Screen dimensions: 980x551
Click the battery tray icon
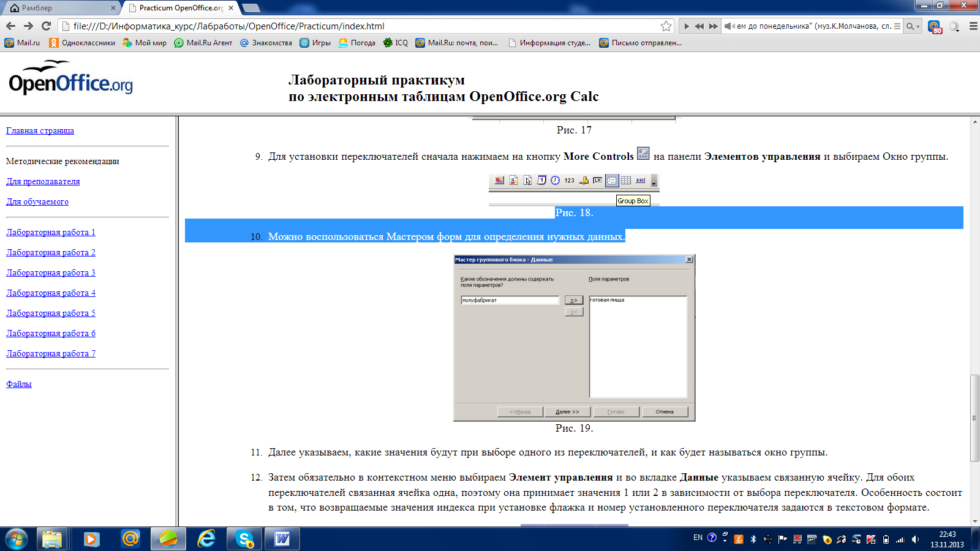click(886, 539)
